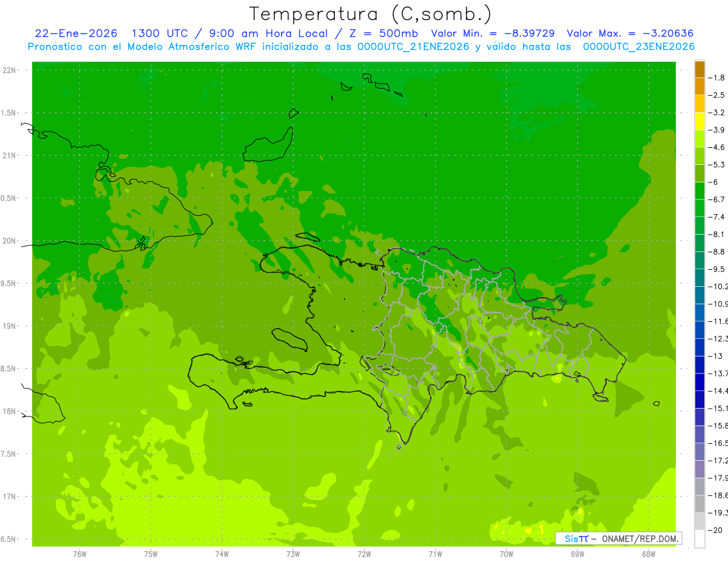Click the 'Valor Max. = -3.20636' readout
This screenshot has width=728, height=562.
[x=630, y=33]
